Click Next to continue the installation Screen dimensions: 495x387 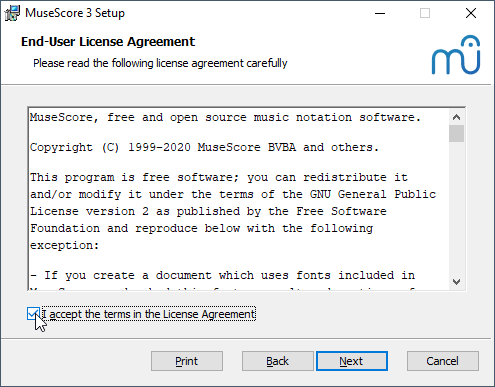pos(352,361)
